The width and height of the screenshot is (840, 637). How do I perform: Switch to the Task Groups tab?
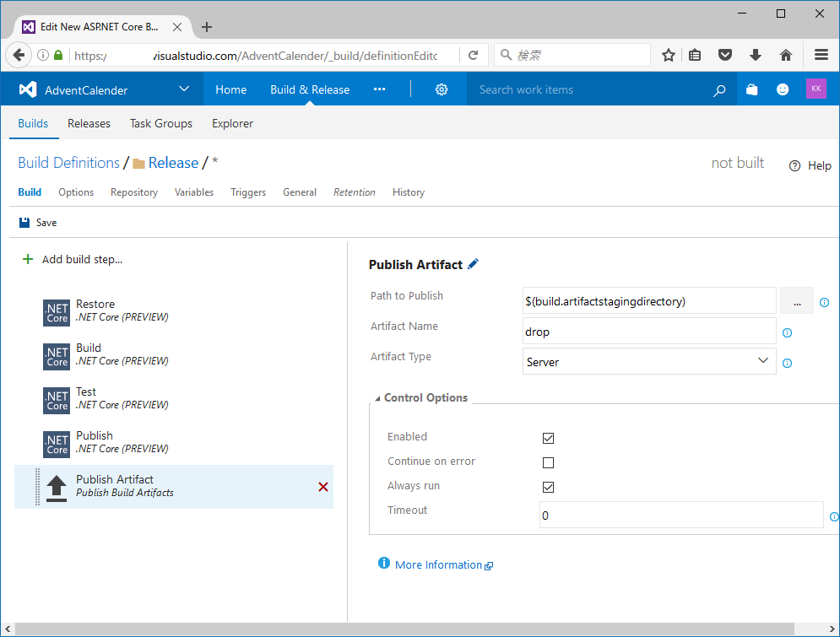161,124
